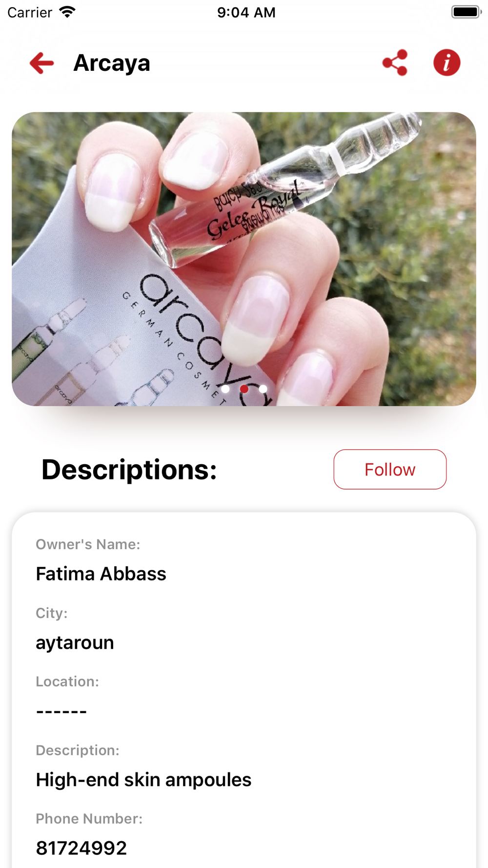The width and height of the screenshot is (488, 868).
Task: Open the share icon
Action: coord(395,62)
